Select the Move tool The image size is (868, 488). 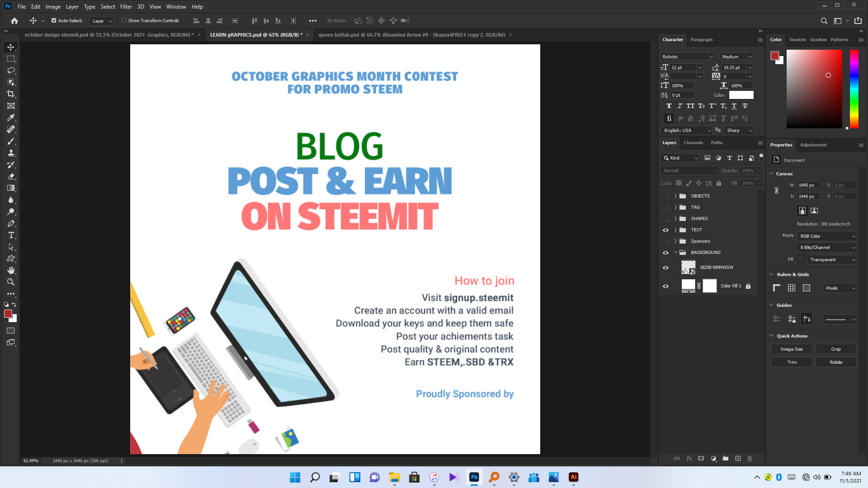(11, 47)
